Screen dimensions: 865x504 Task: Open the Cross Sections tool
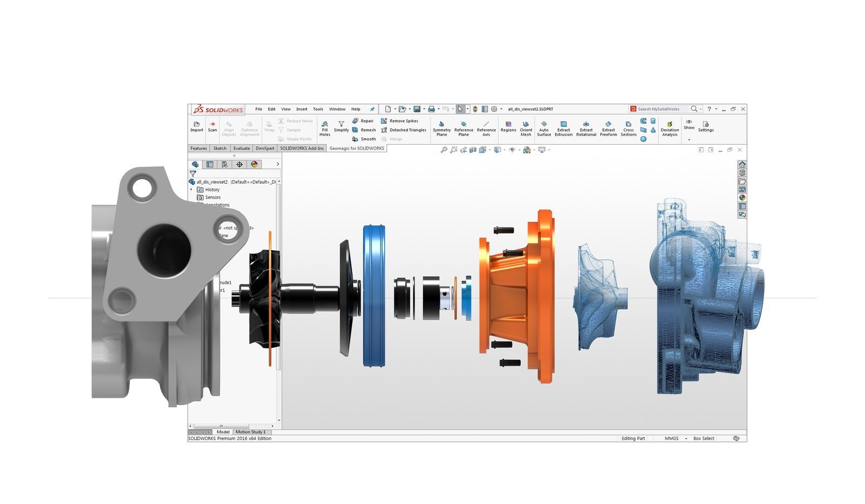click(628, 129)
